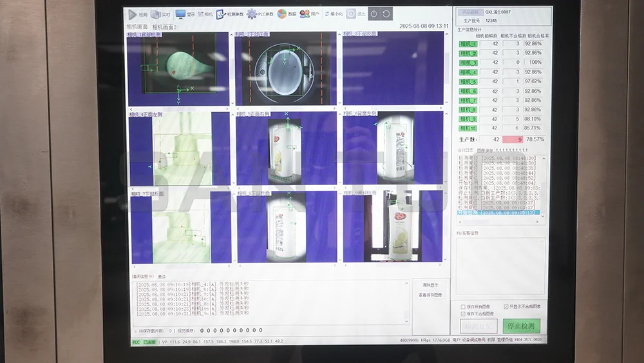Click the green 相机_3 status button

[x=468, y=63]
